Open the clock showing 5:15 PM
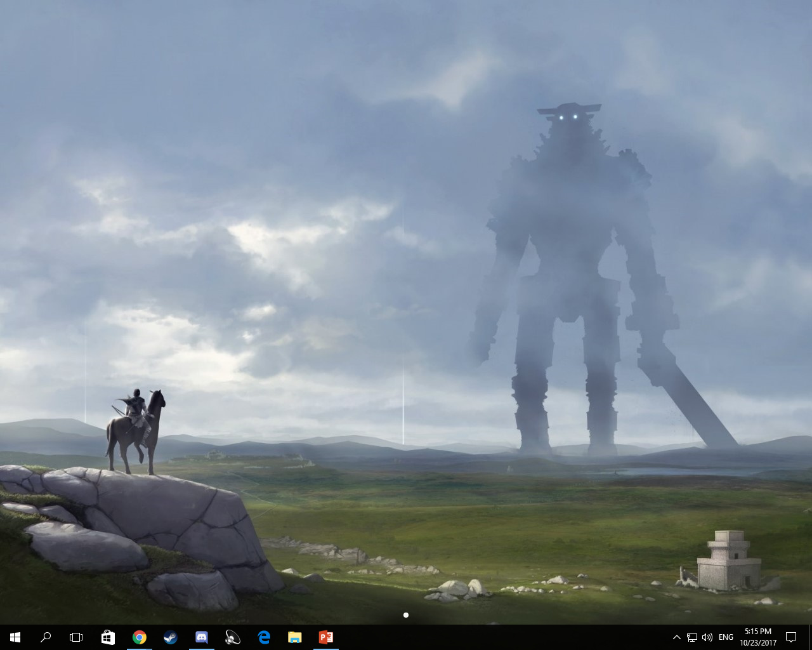The width and height of the screenshot is (812, 650). point(758,637)
